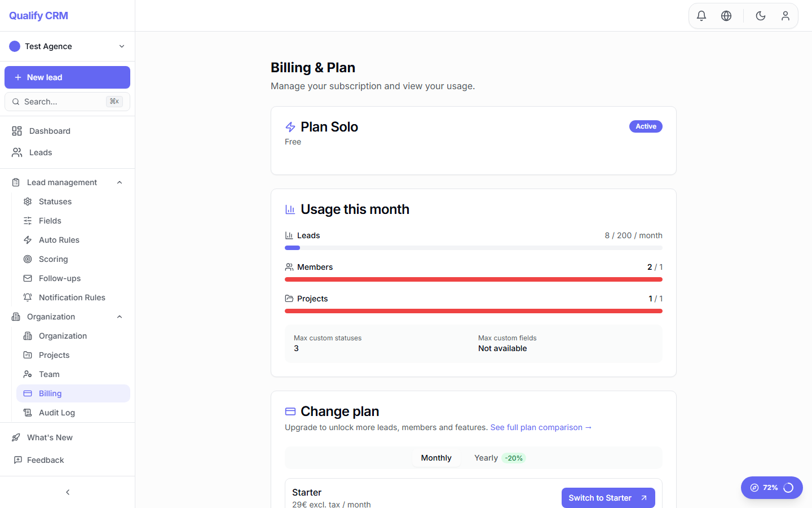The height and width of the screenshot is (508, 812).
Task: Click the Audit Log icon in sidebar
Action: pos(27,412)
